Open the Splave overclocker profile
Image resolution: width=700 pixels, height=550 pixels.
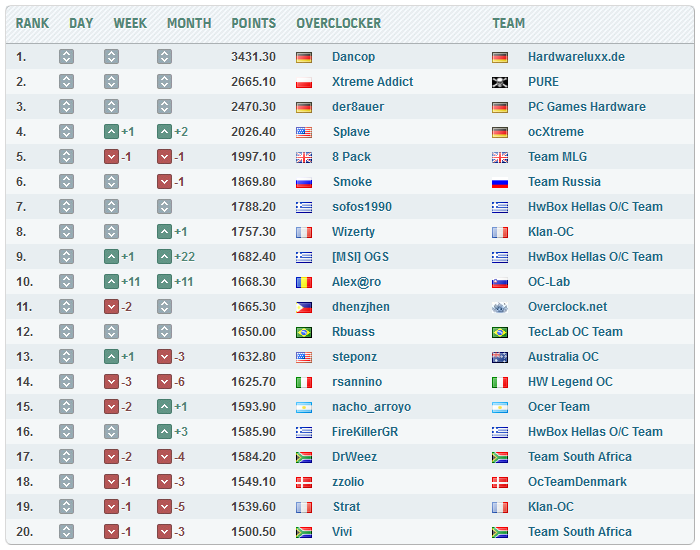[x=351, y=132]
